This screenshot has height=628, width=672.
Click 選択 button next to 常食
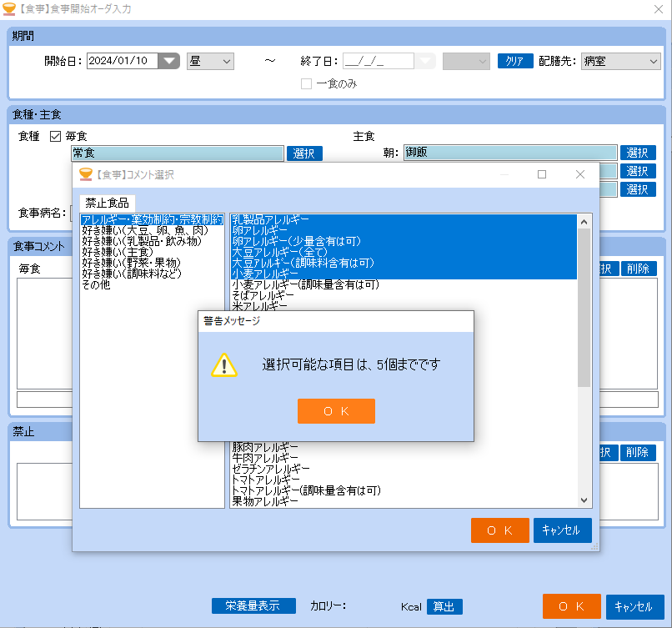(x=304, y=153)
